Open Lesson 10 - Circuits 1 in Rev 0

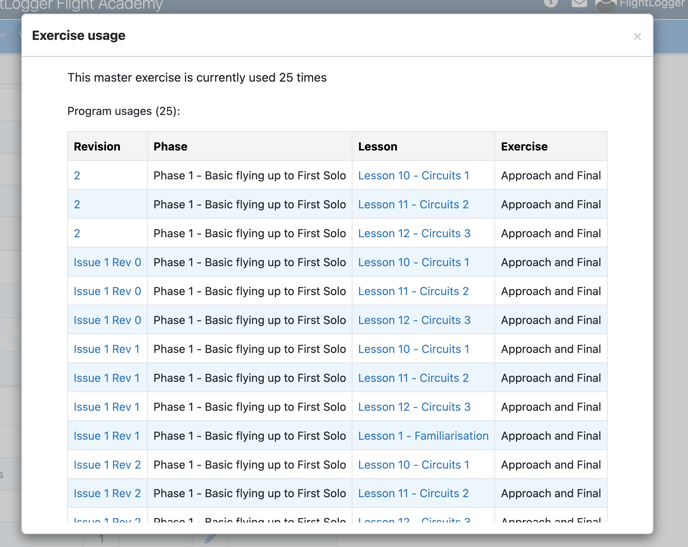pyautogui.click(x=413, y=262)
